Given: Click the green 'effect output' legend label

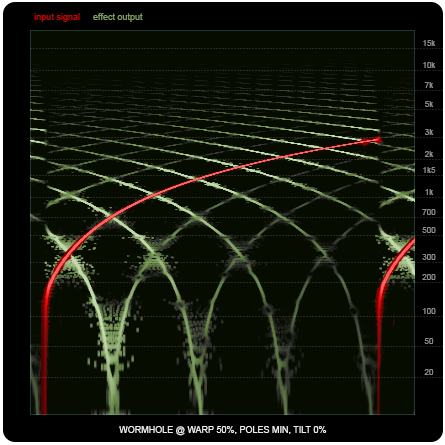Looking at the screenshot, I should pyautogui.click(x=118, y=17).
